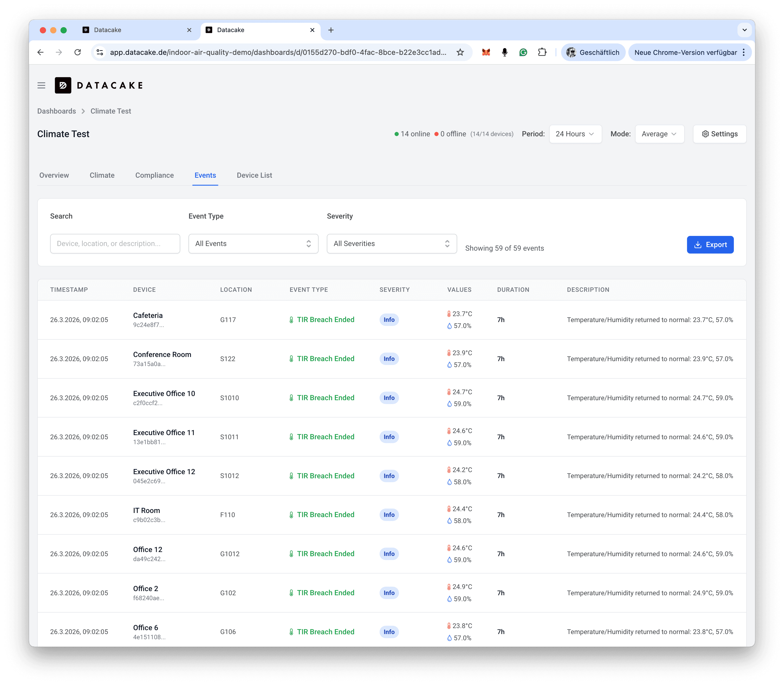Click the Conference Room device name
Screen dimensions: 784x685
click(x=162, y=354)
